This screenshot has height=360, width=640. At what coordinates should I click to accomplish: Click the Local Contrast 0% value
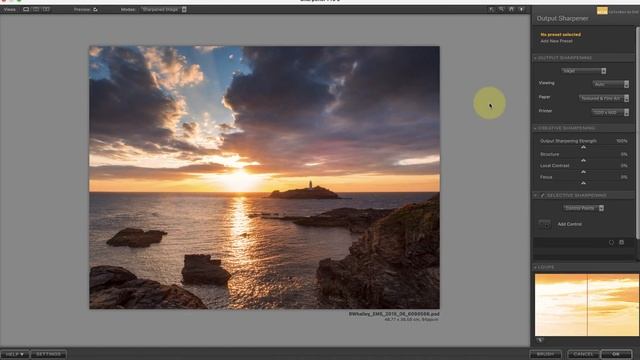pos(624,166)
